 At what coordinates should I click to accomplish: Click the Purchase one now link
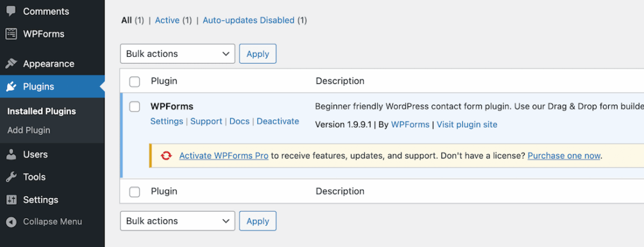click(x=564, y=156)
